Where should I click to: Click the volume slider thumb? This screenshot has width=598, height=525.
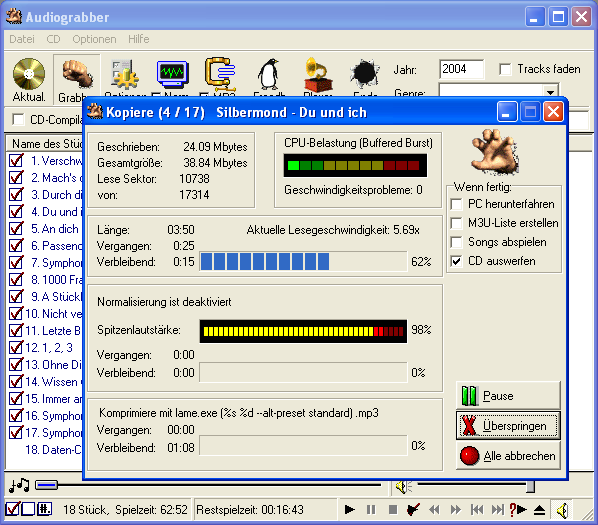530,486
